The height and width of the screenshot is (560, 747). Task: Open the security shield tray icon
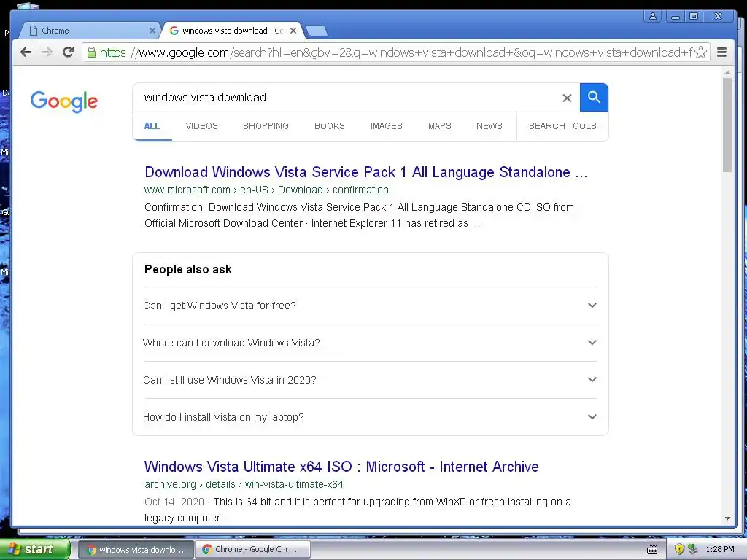(679, 549)
